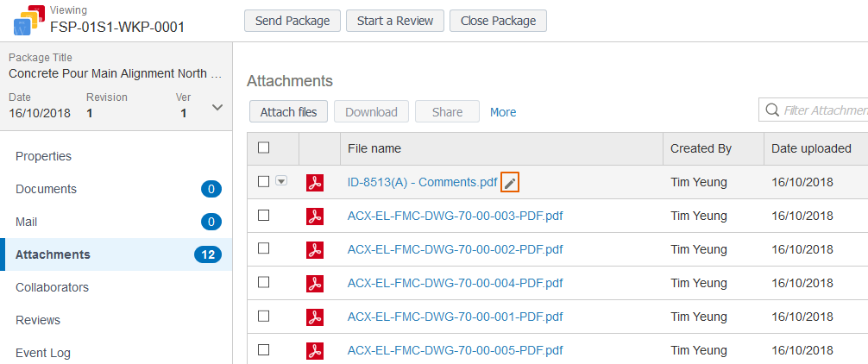
Task: Click the package logo icon next to Viewing
Action: click(x=28, y=20)
